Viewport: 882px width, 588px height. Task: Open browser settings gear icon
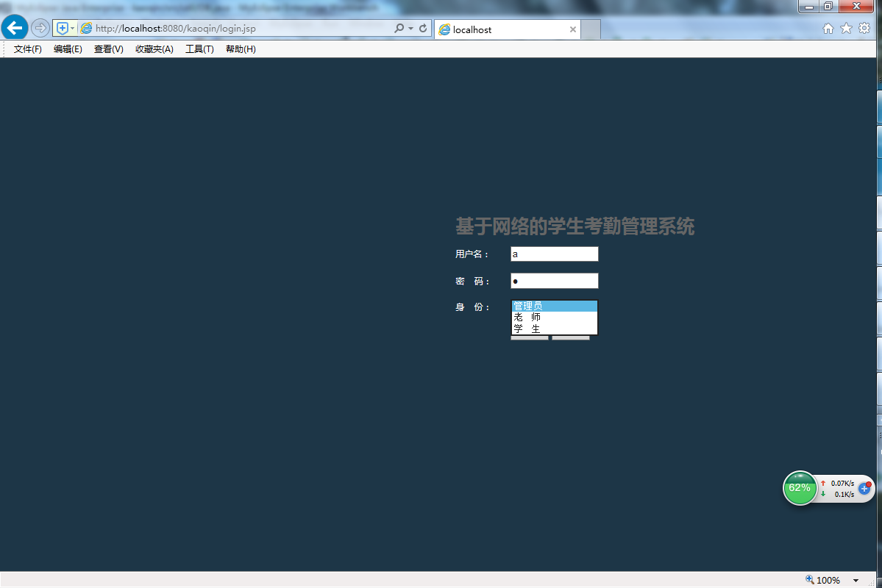[x=864, y=29]
